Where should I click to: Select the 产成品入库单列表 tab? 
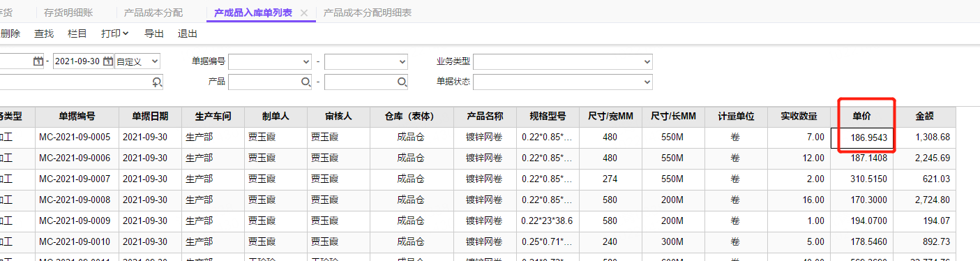(253, 13)
